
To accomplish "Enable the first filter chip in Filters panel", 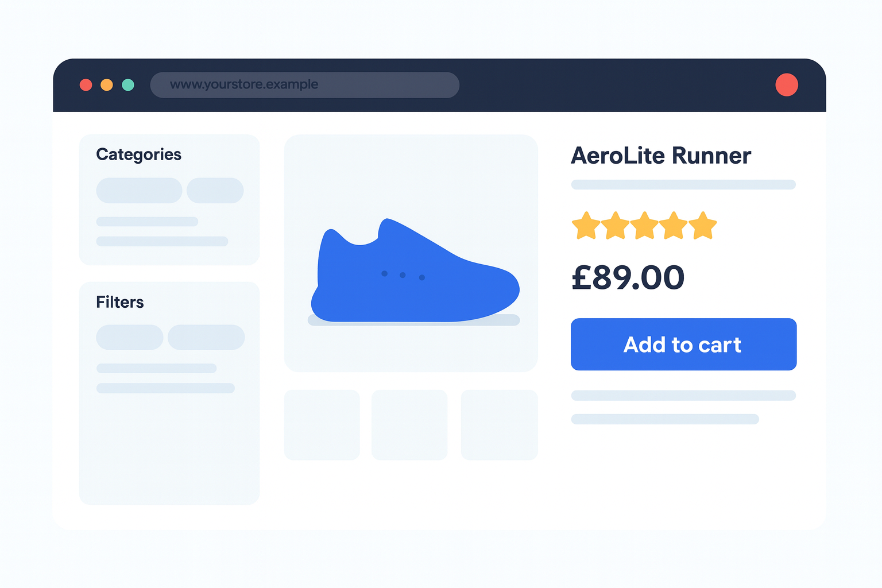I will (130, 337).
